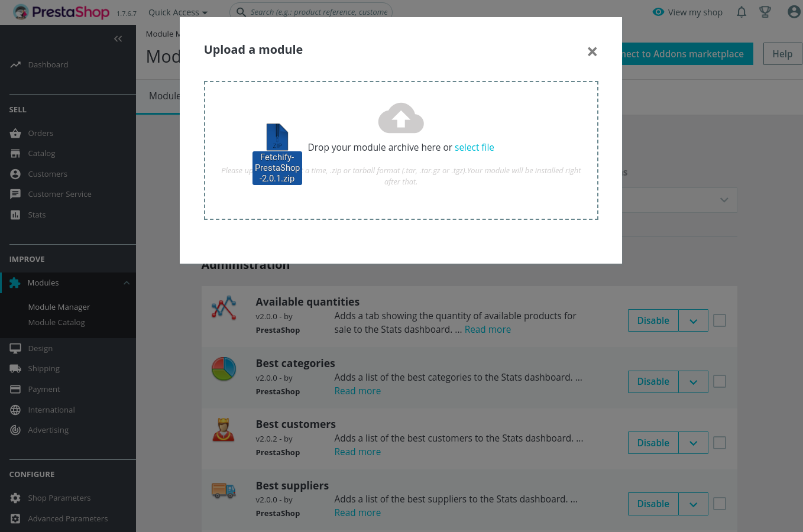The image size is (803, 532).
Task: Disable the Best categories module
Action: click(653, 382)
